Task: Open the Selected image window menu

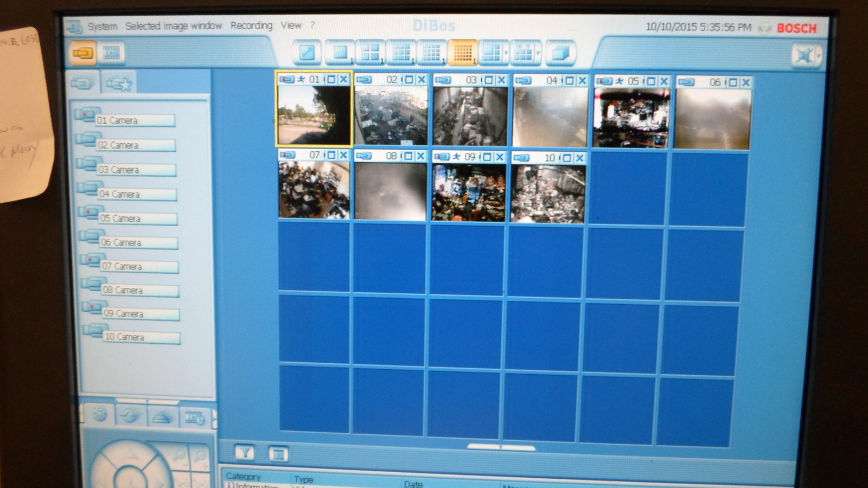Action: (174, 25)
